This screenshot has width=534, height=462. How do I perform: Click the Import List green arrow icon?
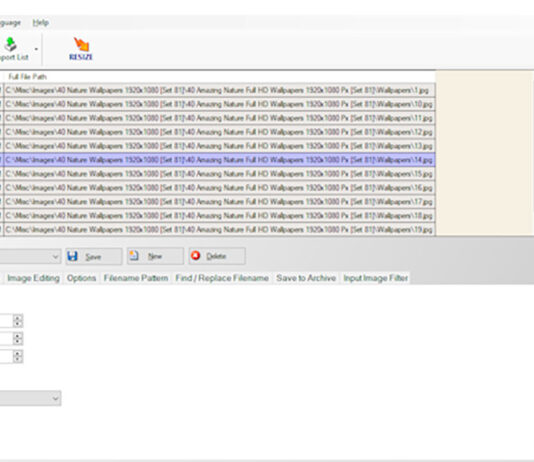[11, 44]
